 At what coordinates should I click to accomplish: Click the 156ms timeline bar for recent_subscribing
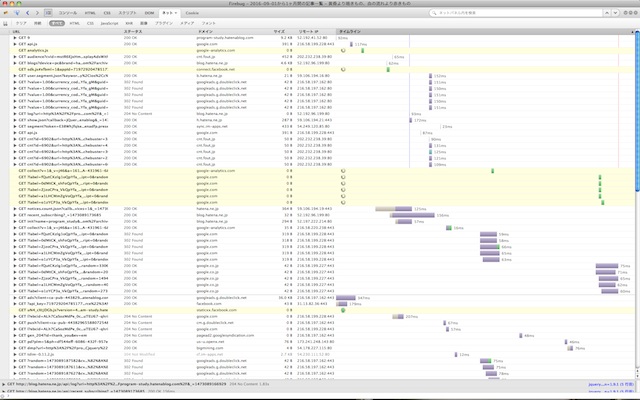click(x=412, y=215)
